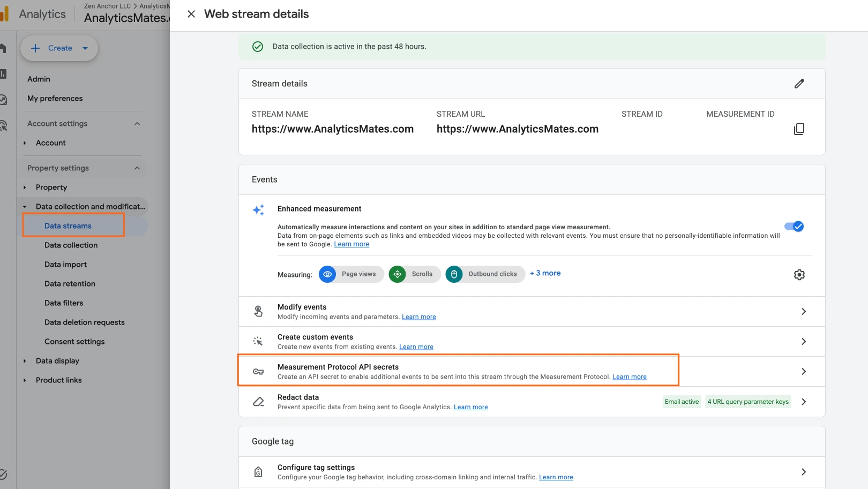Expand Create custom events row chevron
868x489 pixels.
(x=803, y=342)
